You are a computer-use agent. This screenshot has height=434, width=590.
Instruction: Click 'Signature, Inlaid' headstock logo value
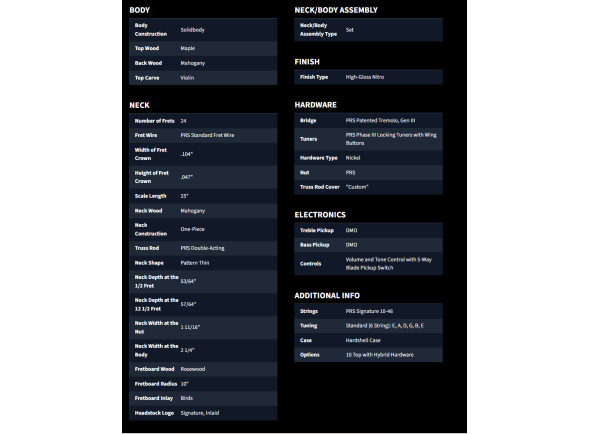pyautogui.click(x=199, y=413)
